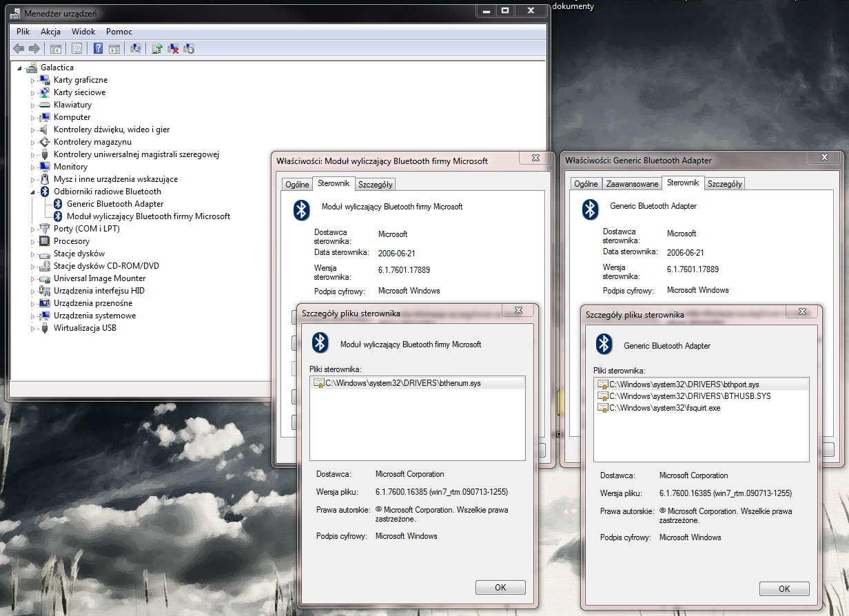Click the Urządzenia interfejsu HID icon
Screen dimensions: 849x616
[45, 291]
